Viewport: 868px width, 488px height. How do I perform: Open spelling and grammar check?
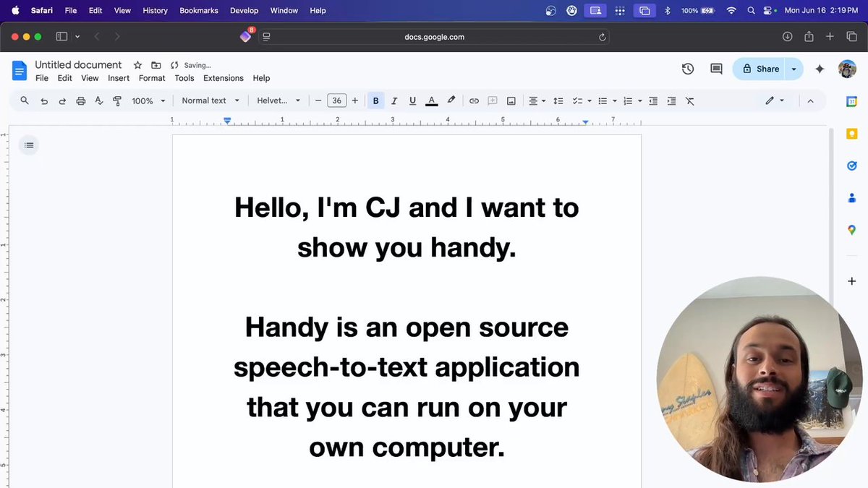[x=99, y=101]
